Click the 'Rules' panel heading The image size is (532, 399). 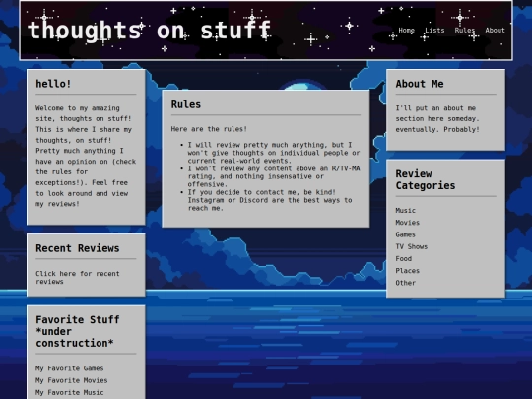tap(186, 104)
